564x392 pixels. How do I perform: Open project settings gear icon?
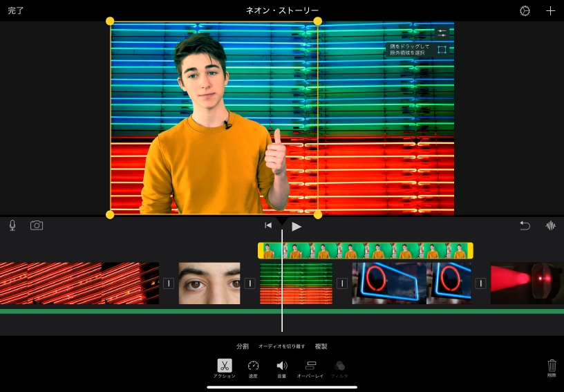coord(525,11)
